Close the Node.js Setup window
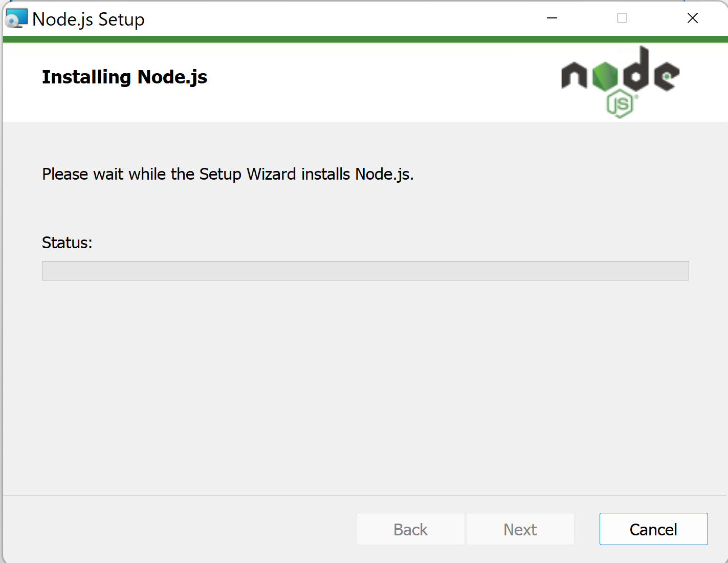 693,18
